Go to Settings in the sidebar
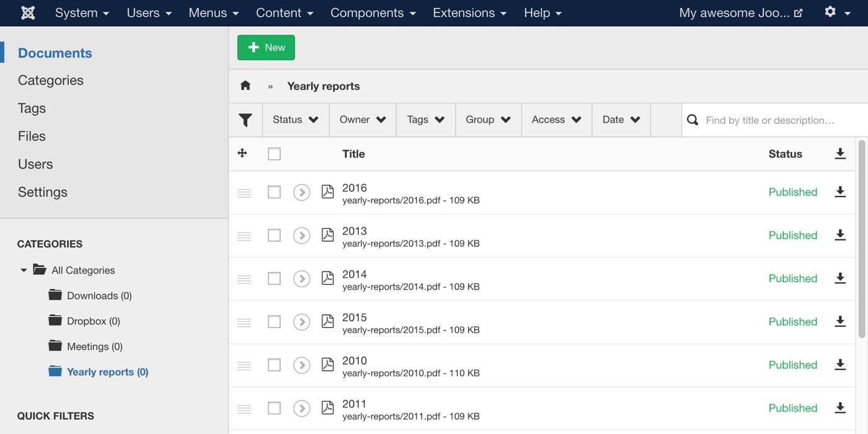Screen dimensions: 868x434 [x=43, y=192]
